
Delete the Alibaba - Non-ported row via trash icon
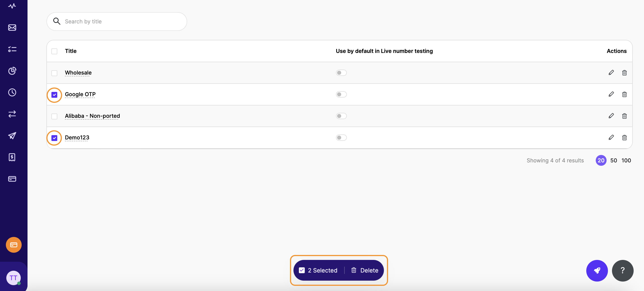624,116
